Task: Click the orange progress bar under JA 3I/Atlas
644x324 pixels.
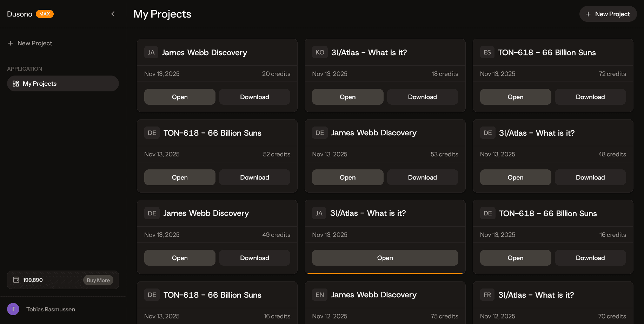Action: [x=385, y=273]
